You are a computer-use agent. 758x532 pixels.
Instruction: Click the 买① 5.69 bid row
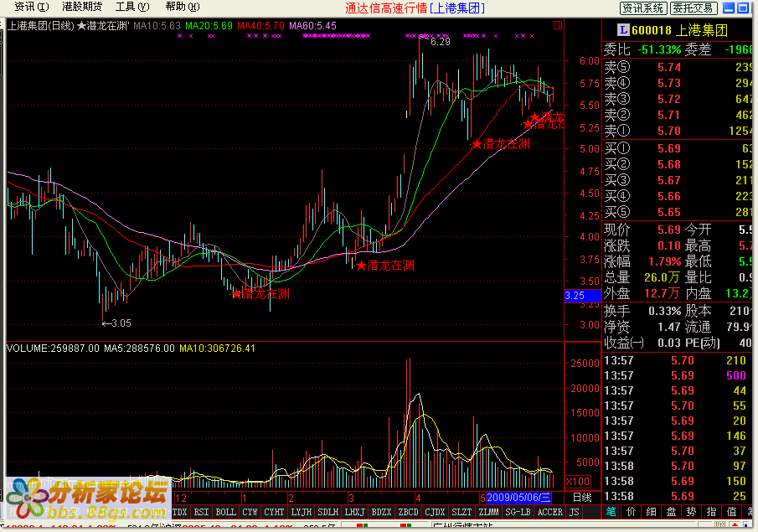[x=679, y=148]
